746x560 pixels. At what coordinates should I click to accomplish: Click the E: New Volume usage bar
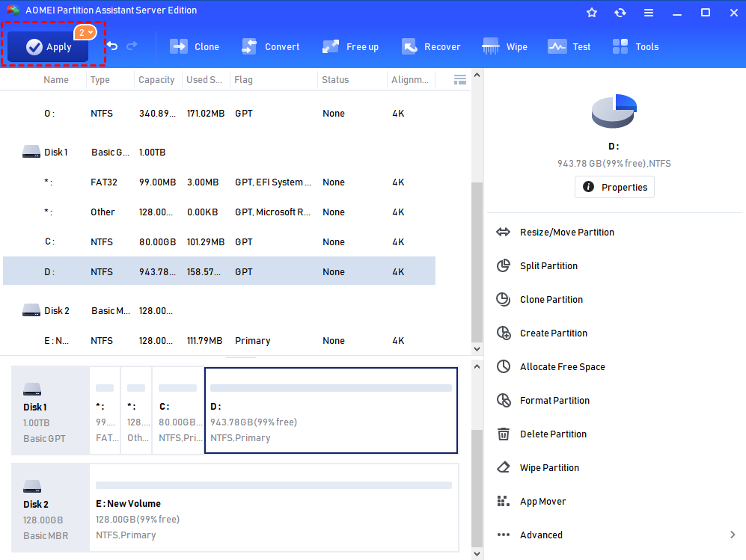274,485
